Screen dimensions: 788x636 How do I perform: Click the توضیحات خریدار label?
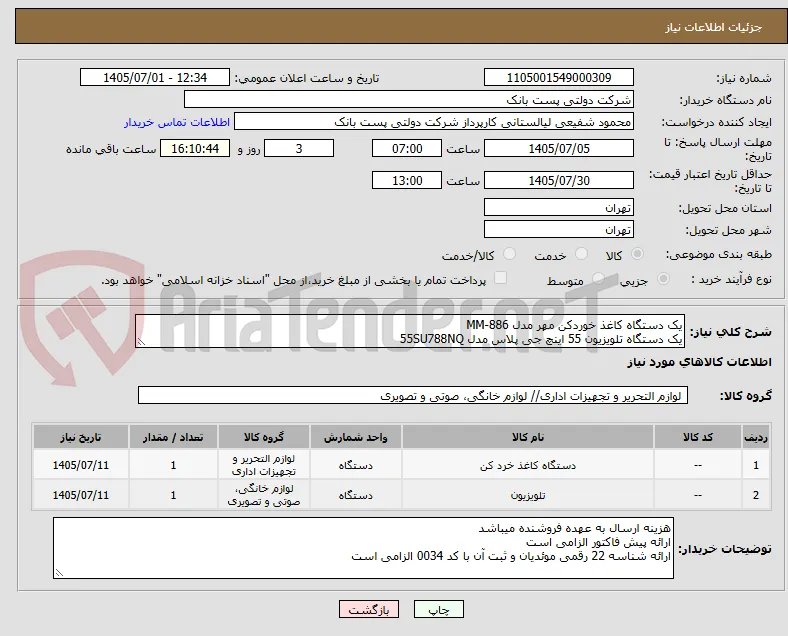pyautogui.click(x=725, y=549)
